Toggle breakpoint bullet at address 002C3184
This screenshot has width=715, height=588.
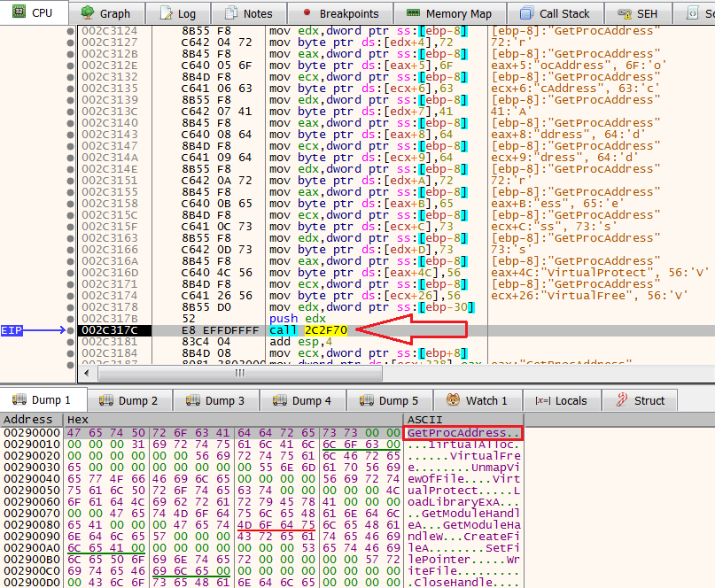tap(70, 353)
